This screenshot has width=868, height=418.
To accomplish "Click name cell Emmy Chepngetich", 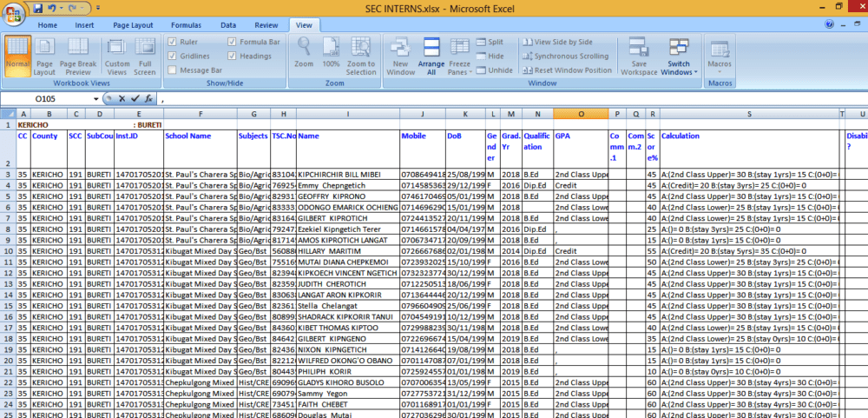I will [x=348, y=185].
